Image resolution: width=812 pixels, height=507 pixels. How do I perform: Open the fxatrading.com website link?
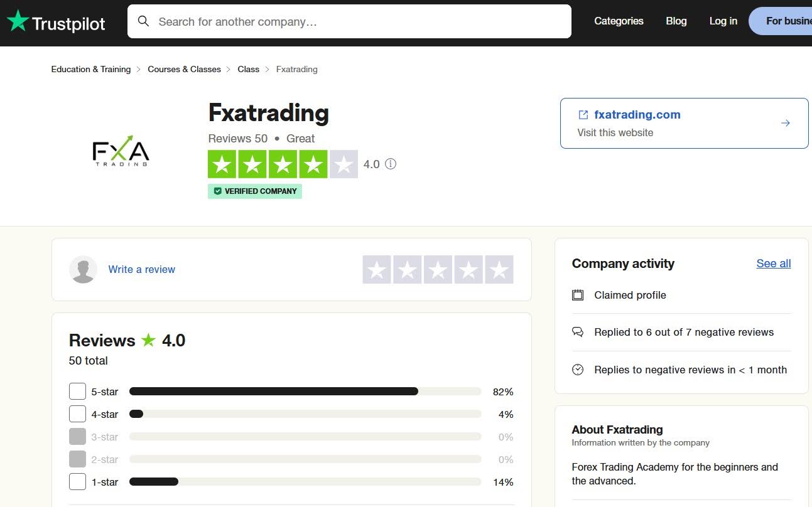pos(637,115)
